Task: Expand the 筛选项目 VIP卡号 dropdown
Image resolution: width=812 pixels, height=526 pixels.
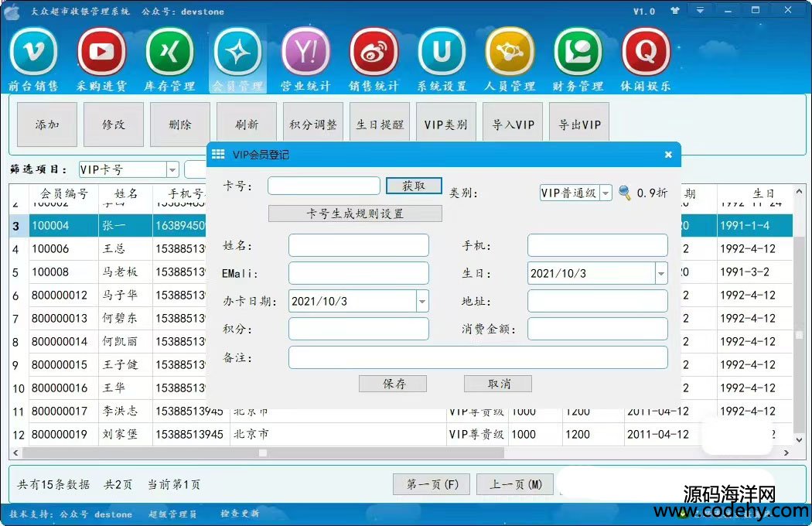Action: pyautogui.click(x=172, y=169)
